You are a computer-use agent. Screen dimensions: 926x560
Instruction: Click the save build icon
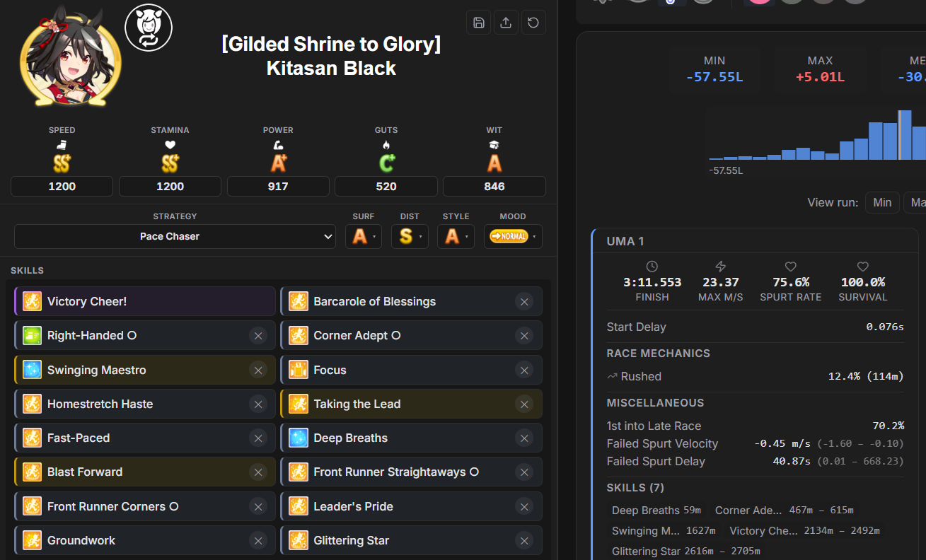(x=479, y=23)
